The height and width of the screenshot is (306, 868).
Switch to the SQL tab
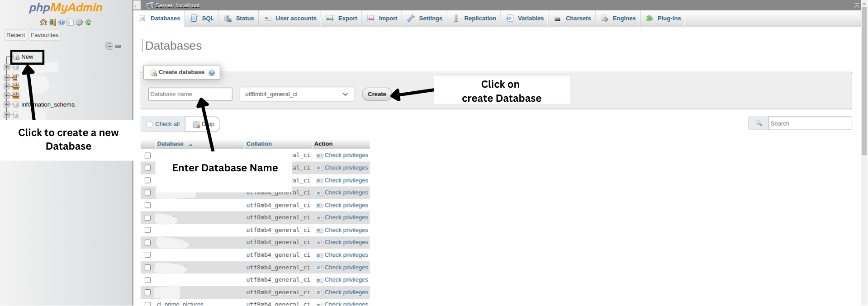(203, 19)
